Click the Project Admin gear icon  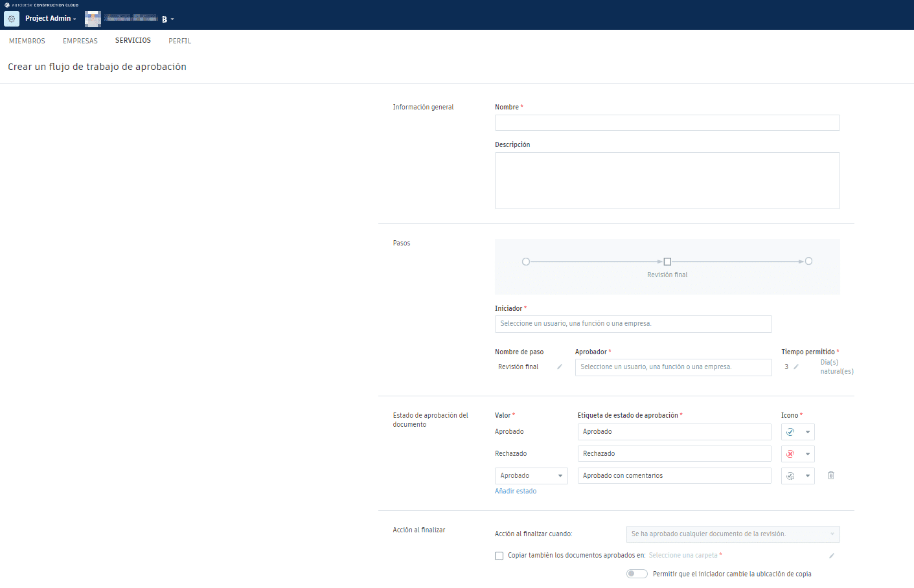click(x=12, y=19)
